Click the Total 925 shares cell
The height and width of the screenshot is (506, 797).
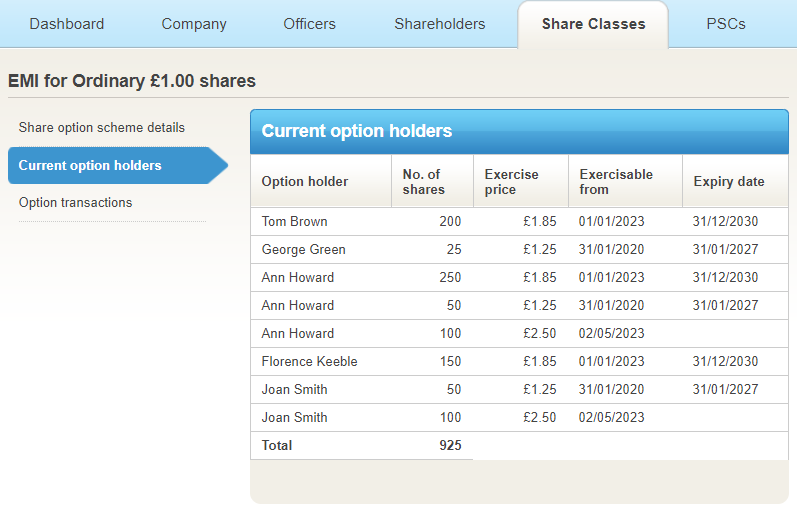tap(449, 446)
